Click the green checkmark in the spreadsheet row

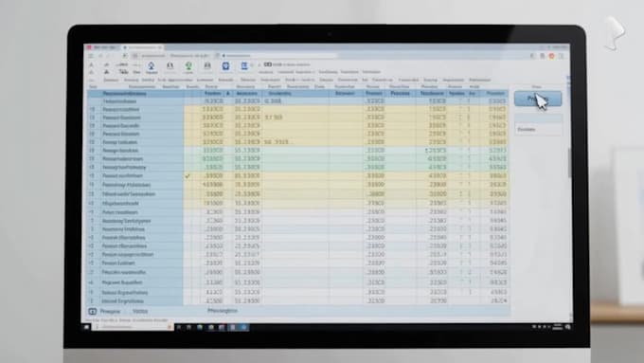click(188, 176)
